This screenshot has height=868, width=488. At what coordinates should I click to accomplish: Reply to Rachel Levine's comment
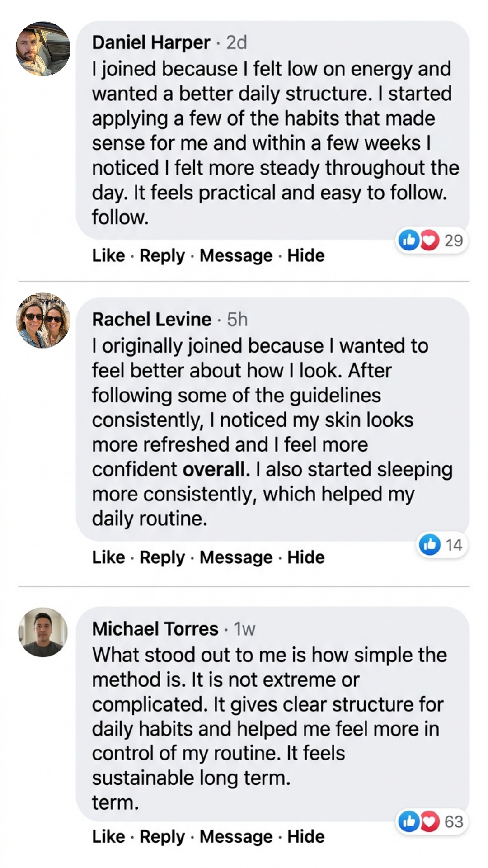[163, 557]
